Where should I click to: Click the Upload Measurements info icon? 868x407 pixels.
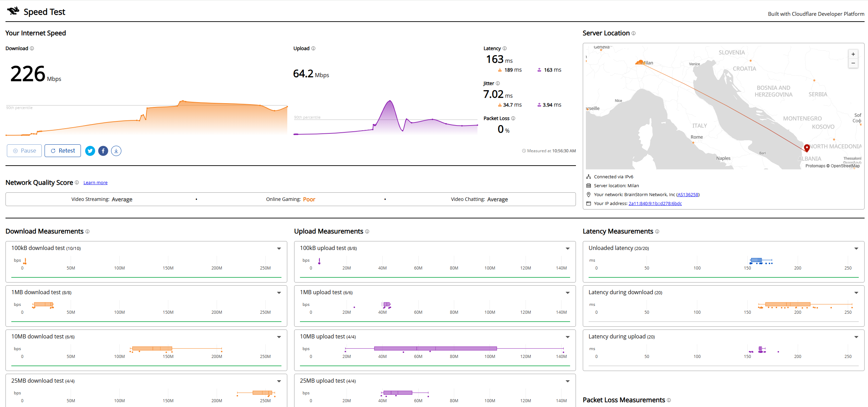367,231
